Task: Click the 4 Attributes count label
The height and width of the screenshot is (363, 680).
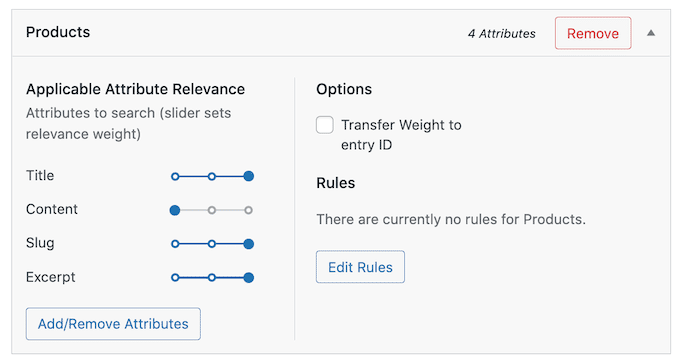Action: click(502, 34)
